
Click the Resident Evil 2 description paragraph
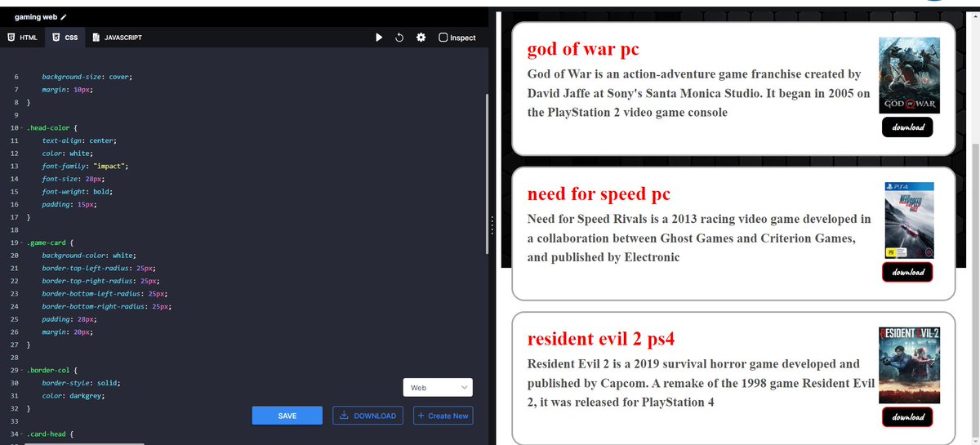[x=701, y=383]
